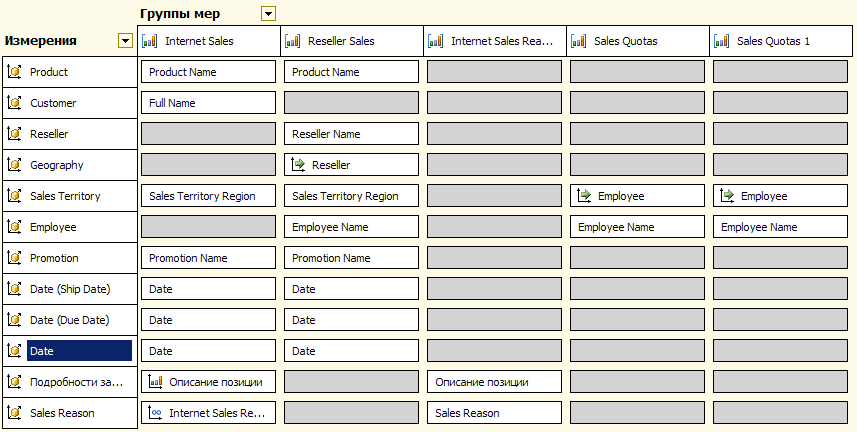This screenshot has height=432, width=857.
Task: Click the Geography dimension icon
Action: click(15, 165)
